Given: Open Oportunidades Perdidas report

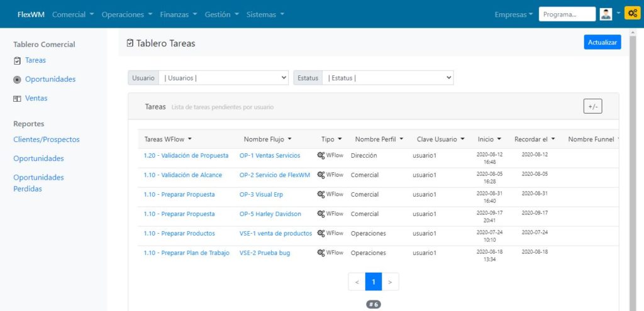Looking at the screenshot, I should (x=38, y=183).
